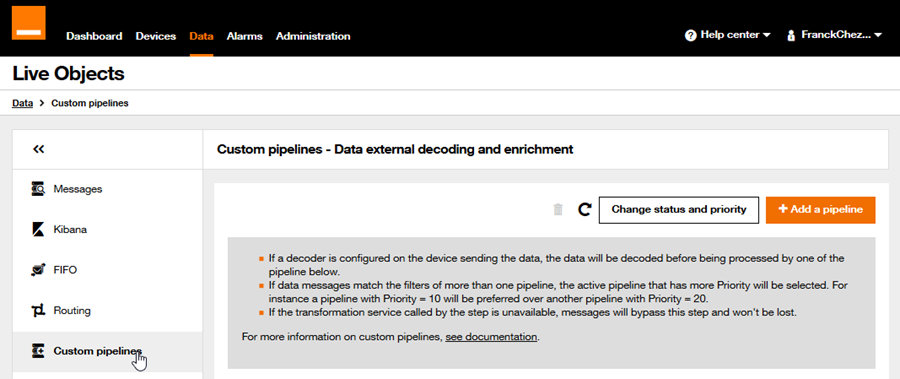Click Change status and priority button
Viewport: 900px width, 379px height.
[x=679, y=210]
